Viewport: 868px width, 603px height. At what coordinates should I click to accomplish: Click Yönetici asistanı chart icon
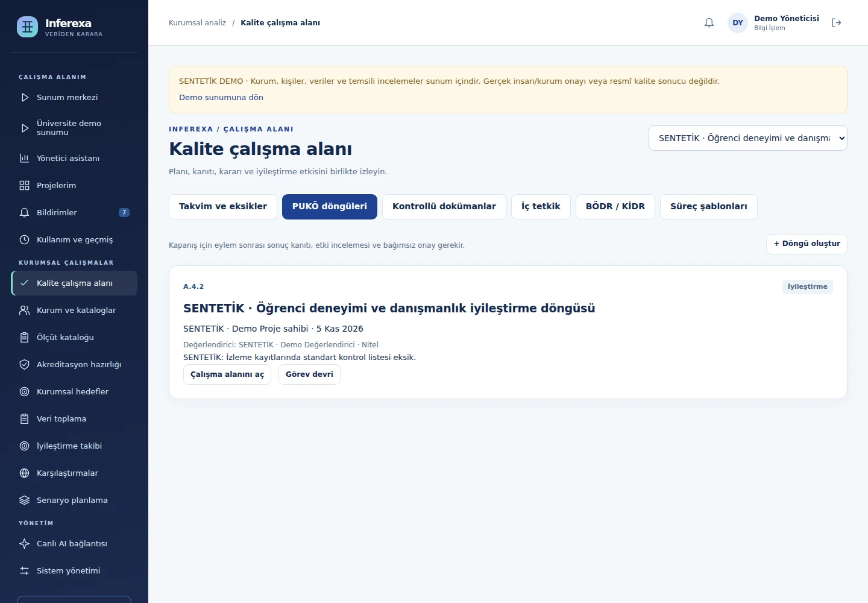(25, 158)
